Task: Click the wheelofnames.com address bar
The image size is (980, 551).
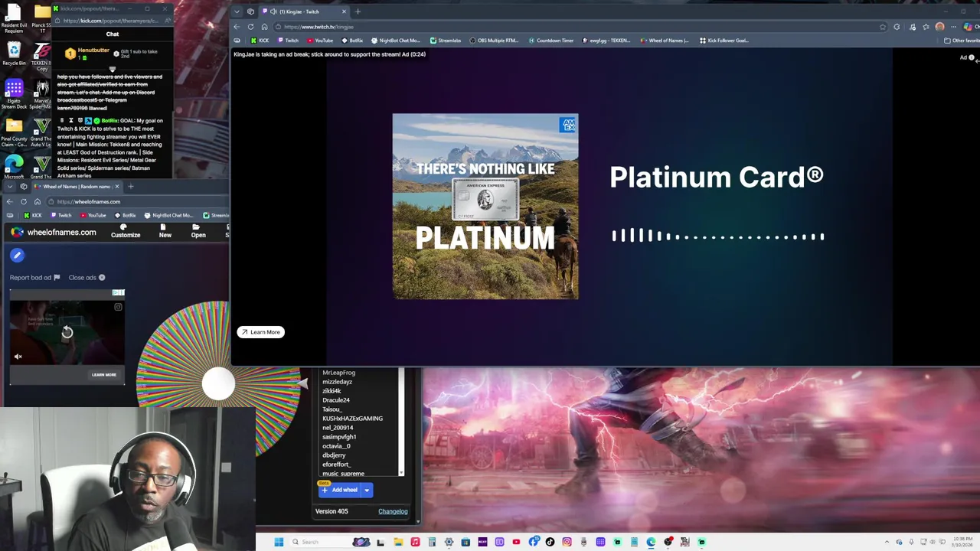Action: pos(138,201)
